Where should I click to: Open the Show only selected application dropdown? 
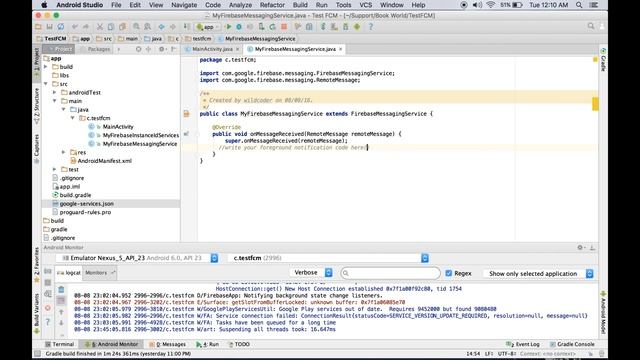[x=539, y=273]
